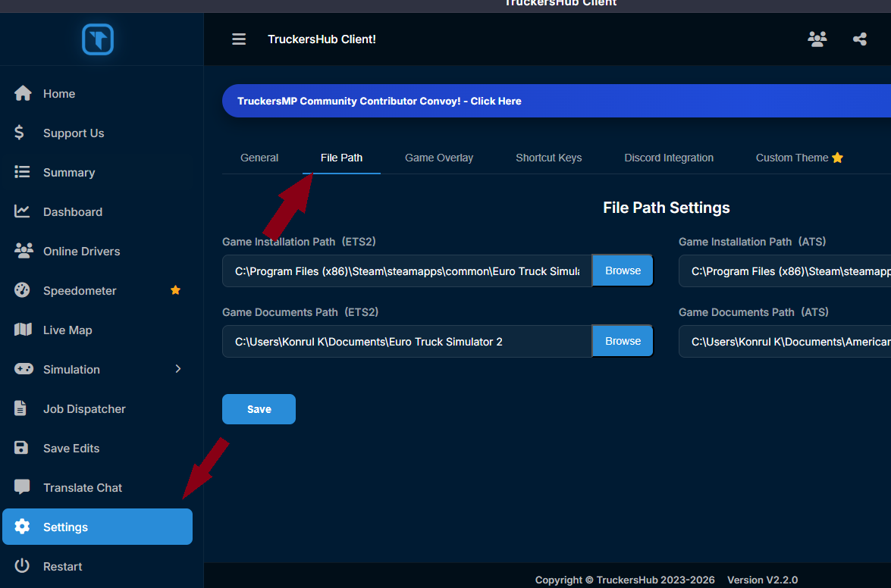Expand the Simulation submenu chevron
Viewport: 891px width, 588px height.
coord(178,369)
